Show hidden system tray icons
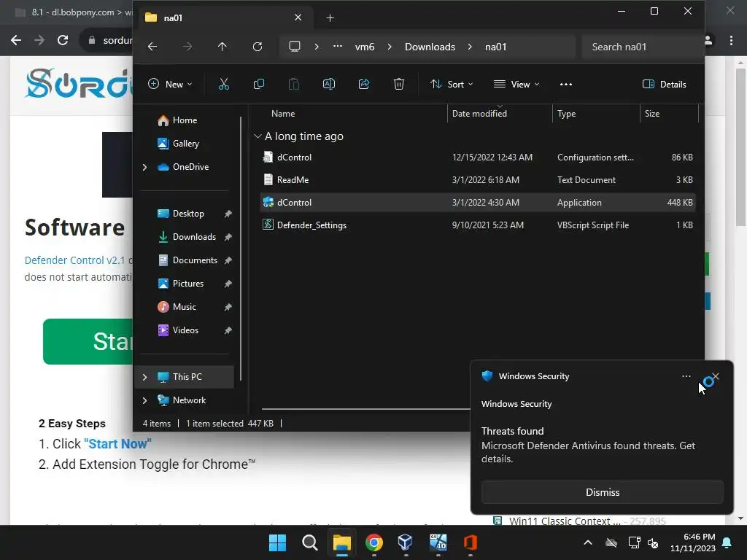Image resolution: width=747 pixels, height=560 pixels. coord(588,542)
